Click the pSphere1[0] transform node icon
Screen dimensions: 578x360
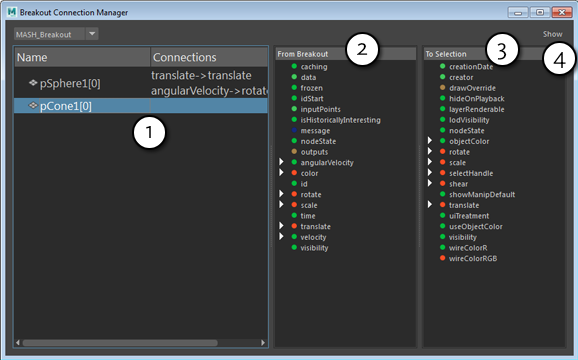tap(33, 83)
